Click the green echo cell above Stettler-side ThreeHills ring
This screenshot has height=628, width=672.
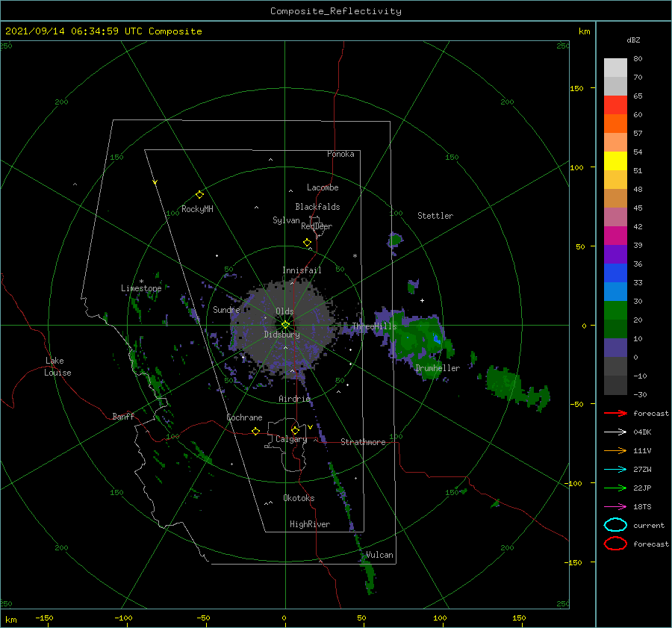click(395, 239)
